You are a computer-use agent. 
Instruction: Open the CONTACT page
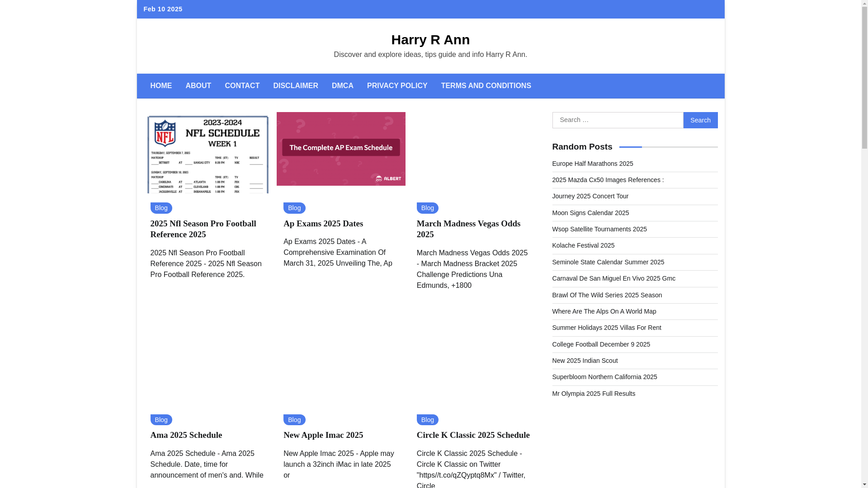(x=242, y=86)
